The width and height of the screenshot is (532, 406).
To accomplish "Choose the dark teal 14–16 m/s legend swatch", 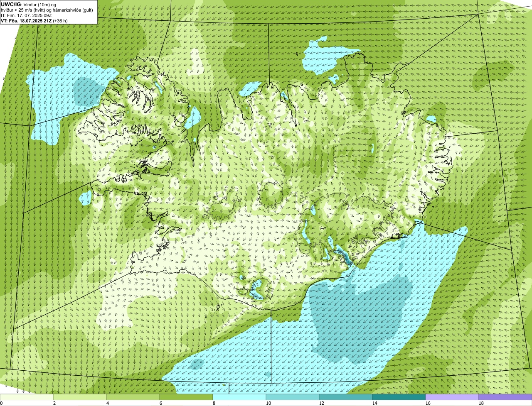I will click(x=399, y=397).
